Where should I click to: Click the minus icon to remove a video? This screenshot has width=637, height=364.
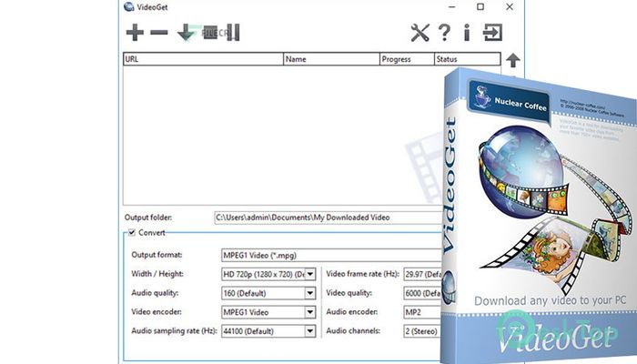point(159,33)
